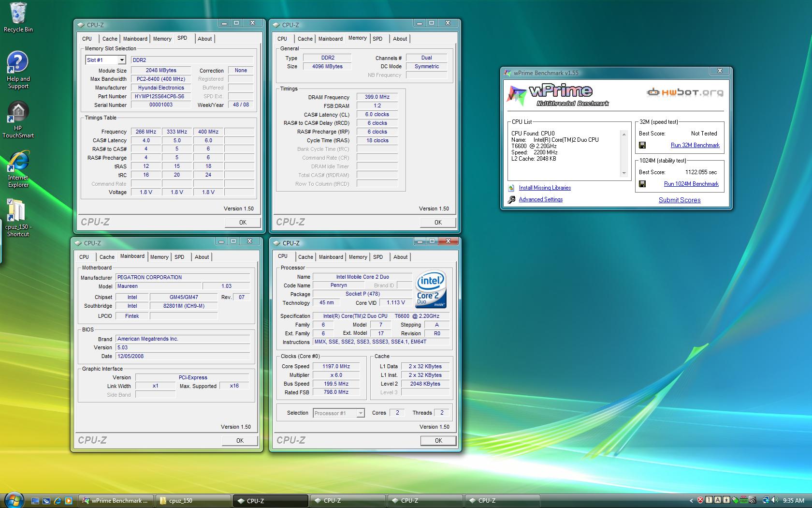Click OK in the Memory CPU-Z window

point(438,223)
